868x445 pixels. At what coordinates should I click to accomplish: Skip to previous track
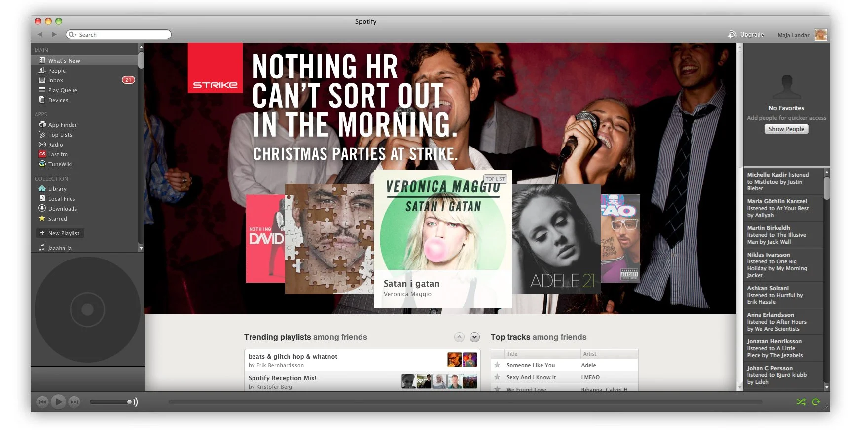[x=42, y=402]
